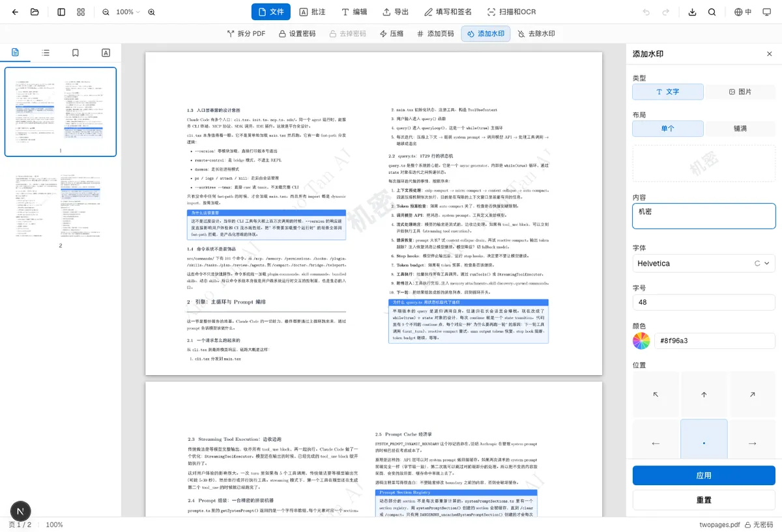Image resolution: width=782 pixels, height=532 pixels.
Task: Select 拆分 PDF tool
Action: coord(246,33)
